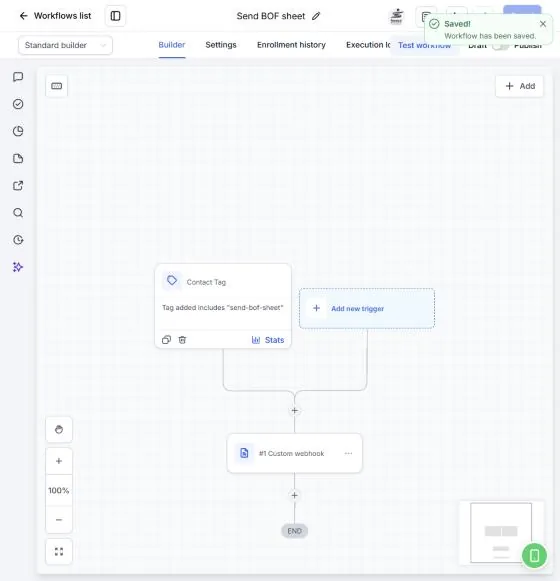
Task: Open the comments icon in left sidebar
Action: click(x=18, y=77)
